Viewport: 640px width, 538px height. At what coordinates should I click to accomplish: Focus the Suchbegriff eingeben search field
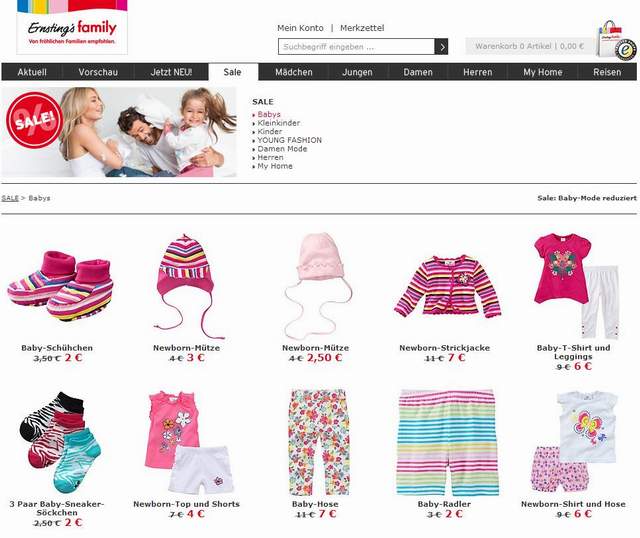click(x=356, y=47)
